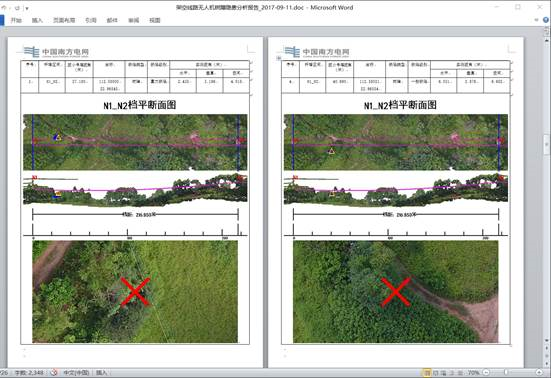Switch to the Print Layout view button
This screenshot has width=551, height=378.
pos(427,372)
